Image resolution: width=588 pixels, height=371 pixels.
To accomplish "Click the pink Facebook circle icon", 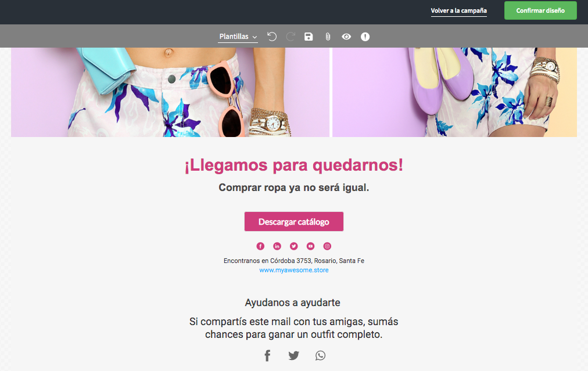I will 260,246.
